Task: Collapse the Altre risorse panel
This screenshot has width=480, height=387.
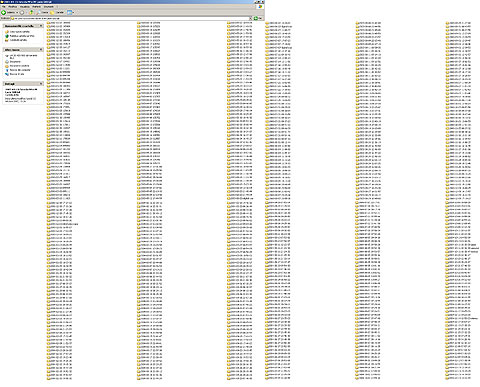Action: (x=41, y=50)
